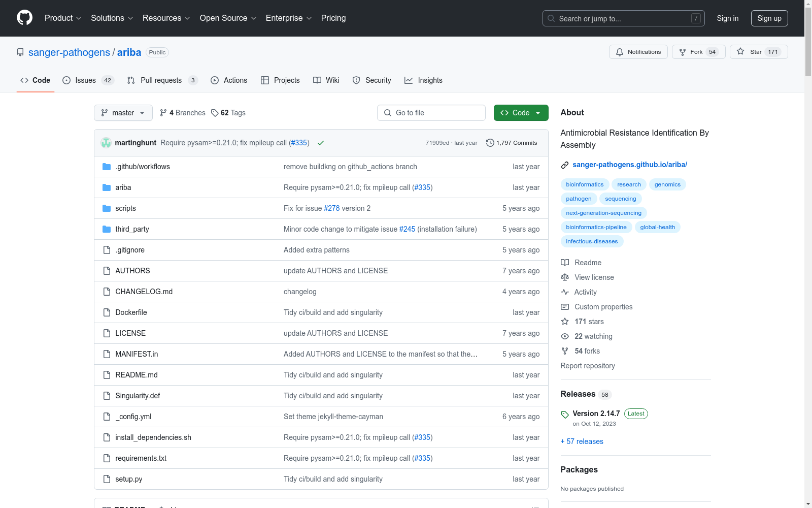This screenshot has height=508, width=812.
Task: Click the Go to file search field
Action: pos(431,113)
